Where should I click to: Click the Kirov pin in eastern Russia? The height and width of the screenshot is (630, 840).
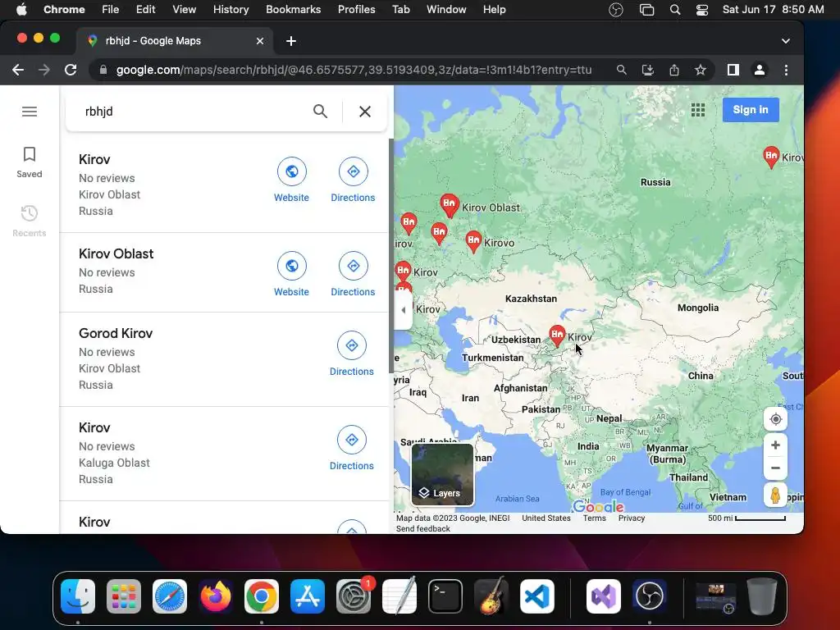[771, 157]
